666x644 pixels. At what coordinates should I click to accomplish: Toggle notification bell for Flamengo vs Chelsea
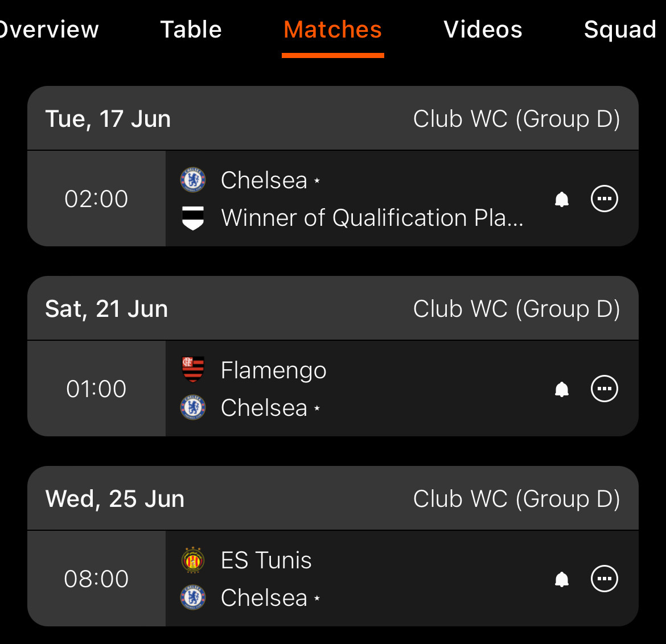(x=561, y=389)
